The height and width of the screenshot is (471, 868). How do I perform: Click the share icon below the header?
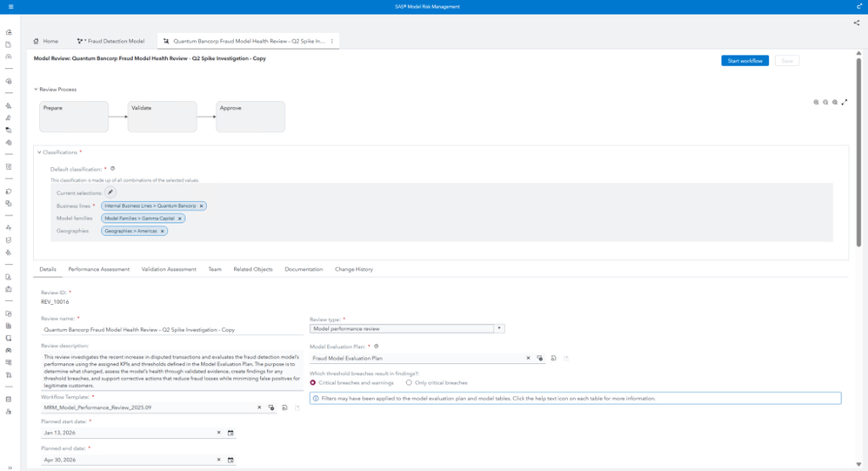[x=857, y=23]
